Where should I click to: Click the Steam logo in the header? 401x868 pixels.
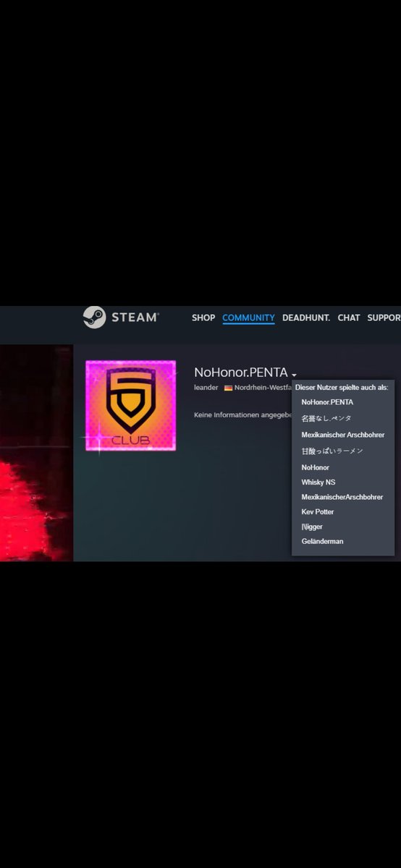click(121, 317)
